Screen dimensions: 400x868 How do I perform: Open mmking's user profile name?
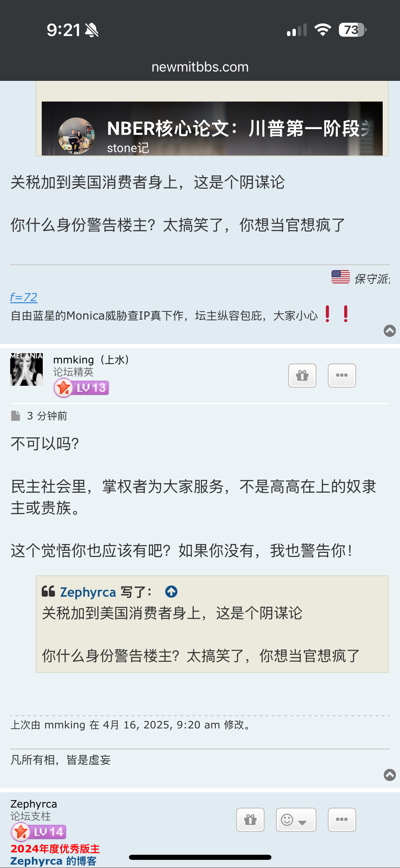[73, 359]
